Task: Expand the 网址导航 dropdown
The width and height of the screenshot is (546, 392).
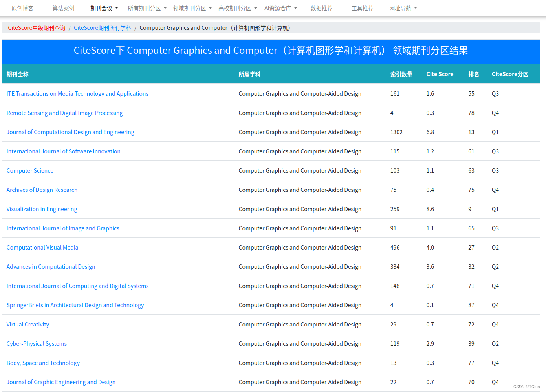Action: pyautogui.click(x=403, y=8)
